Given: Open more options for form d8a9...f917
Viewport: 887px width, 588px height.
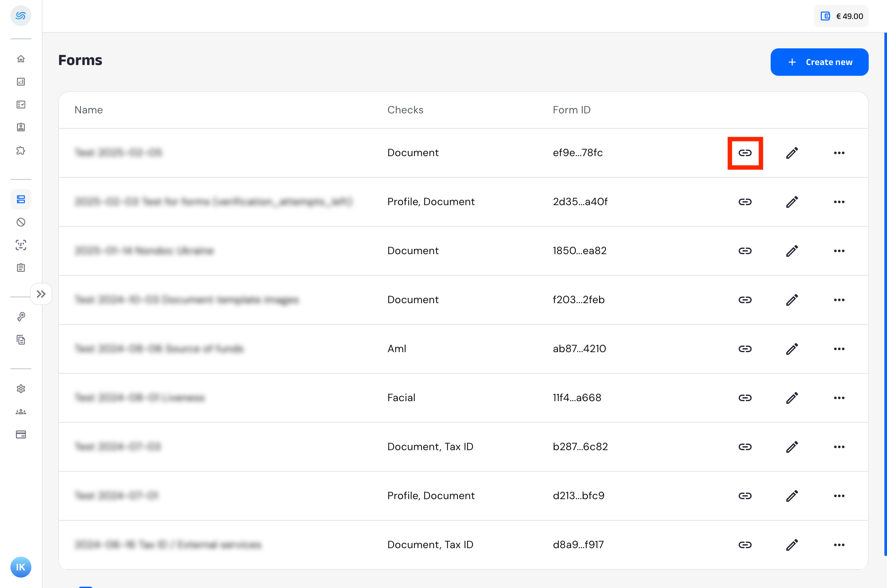Looking at the screenshot, I should pyautogui.click(x=839, y=545).
